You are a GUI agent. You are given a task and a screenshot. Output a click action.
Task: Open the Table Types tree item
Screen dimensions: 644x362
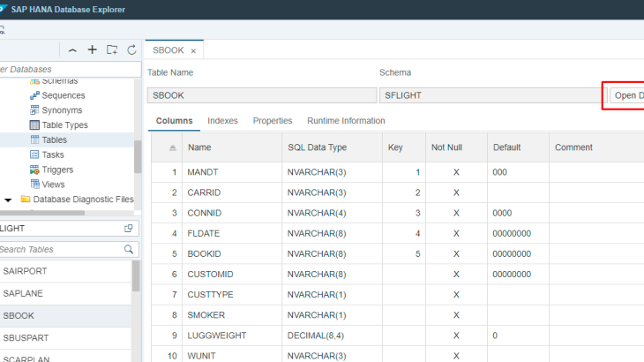(65, 124)
